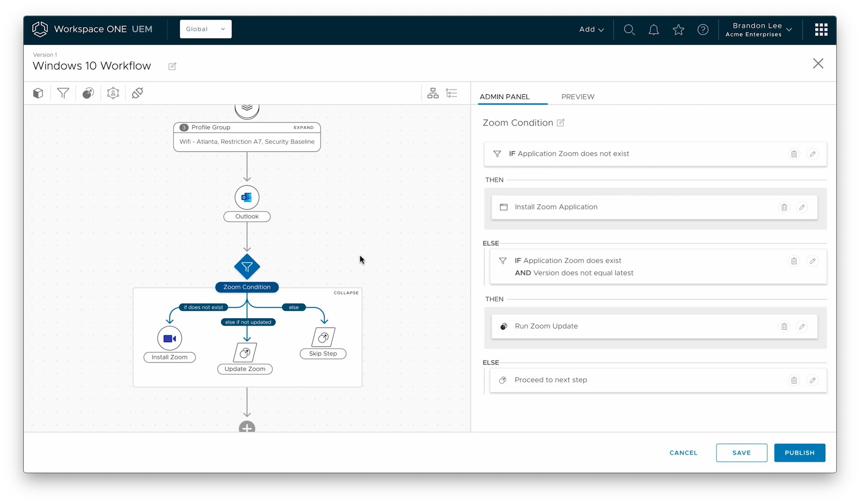Select 'AND Version does not equal latest' text
Image resolution: width=860 pixels, height=504 pixels.
574,273
